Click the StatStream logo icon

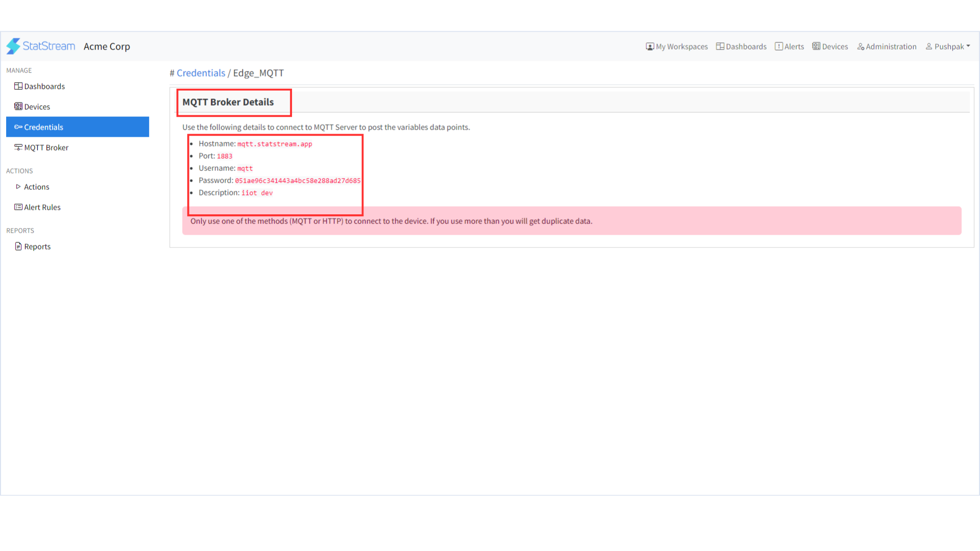pos(14,46)
